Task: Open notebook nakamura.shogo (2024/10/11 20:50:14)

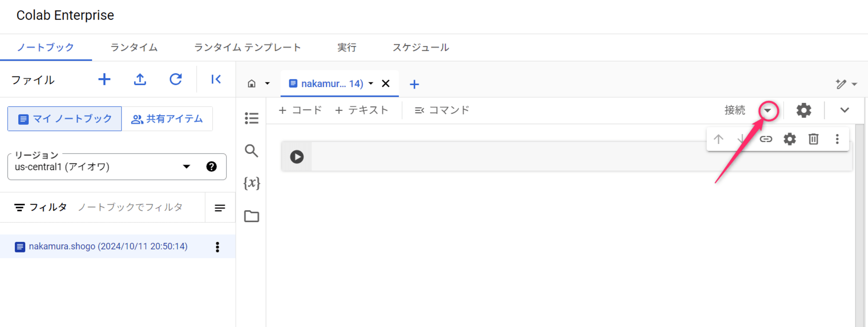Action: [x=108, y=246]
